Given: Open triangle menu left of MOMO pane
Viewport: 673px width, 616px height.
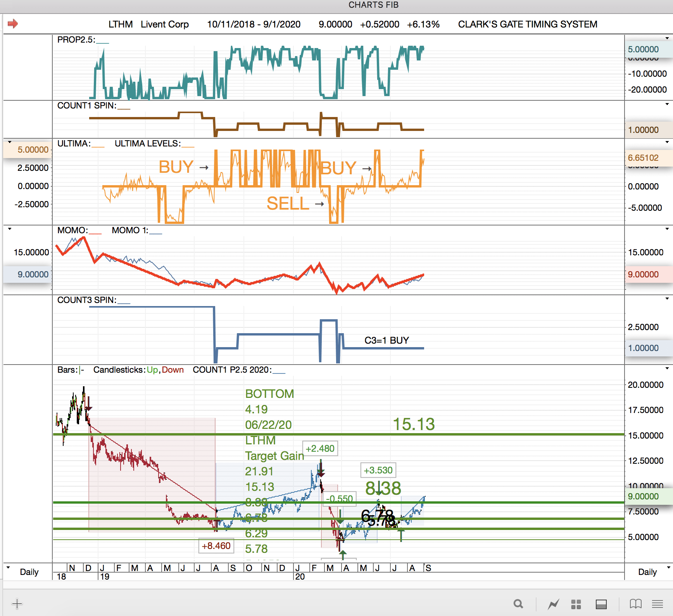Looking at the screenshot, I should tap(10, 229).
